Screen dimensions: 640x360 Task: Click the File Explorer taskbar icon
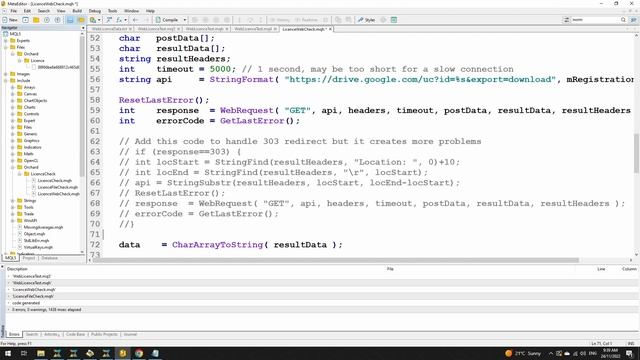[x=41, y=353]
